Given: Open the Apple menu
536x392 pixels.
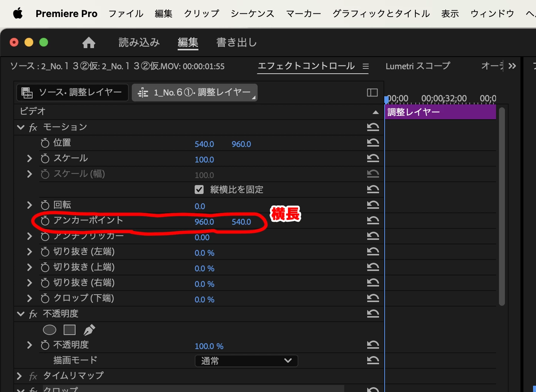Looking at the screenshot, I should (x=18, y=14).
